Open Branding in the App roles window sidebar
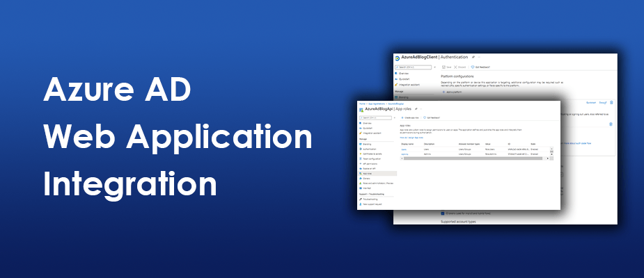Image resolution: width=644 pixels, height=278 pixels. pos(364,145)
